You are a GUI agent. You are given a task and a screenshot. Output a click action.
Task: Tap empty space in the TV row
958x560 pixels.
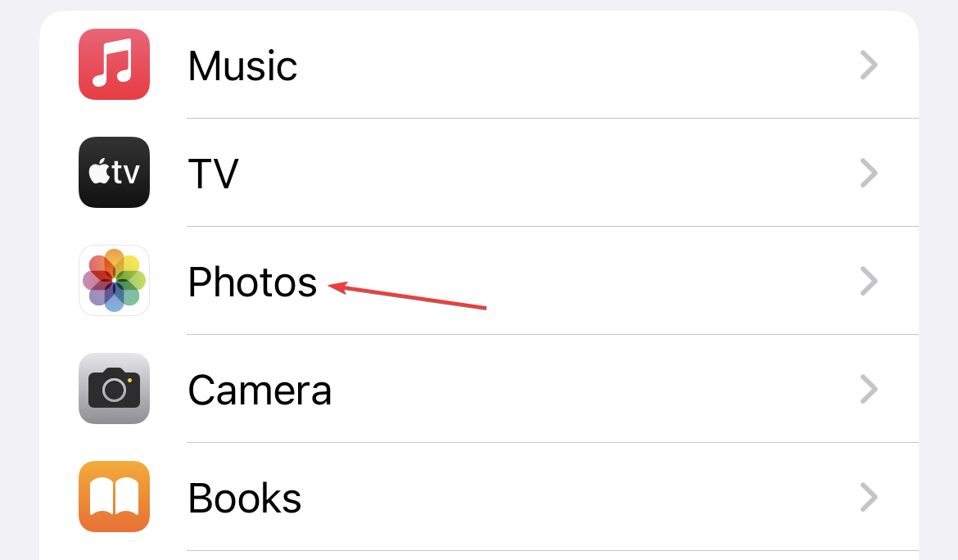click(550, 173)
